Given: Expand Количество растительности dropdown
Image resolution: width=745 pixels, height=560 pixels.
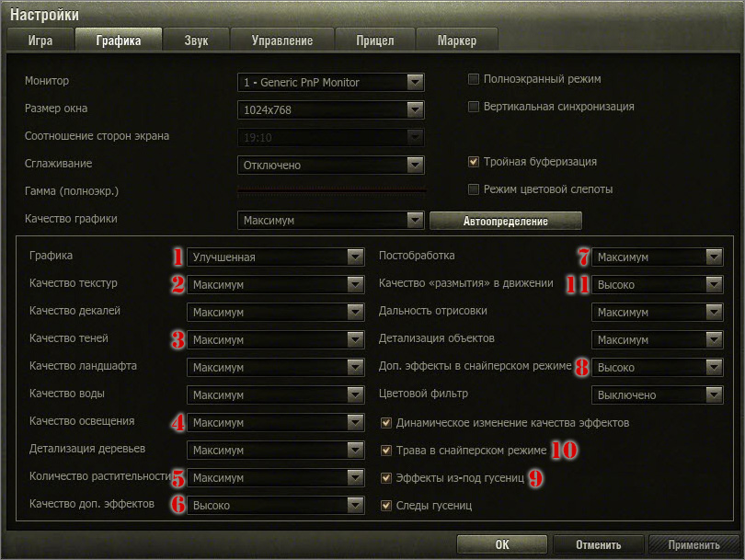Looking at the screenshot, I should coord(276,477).
